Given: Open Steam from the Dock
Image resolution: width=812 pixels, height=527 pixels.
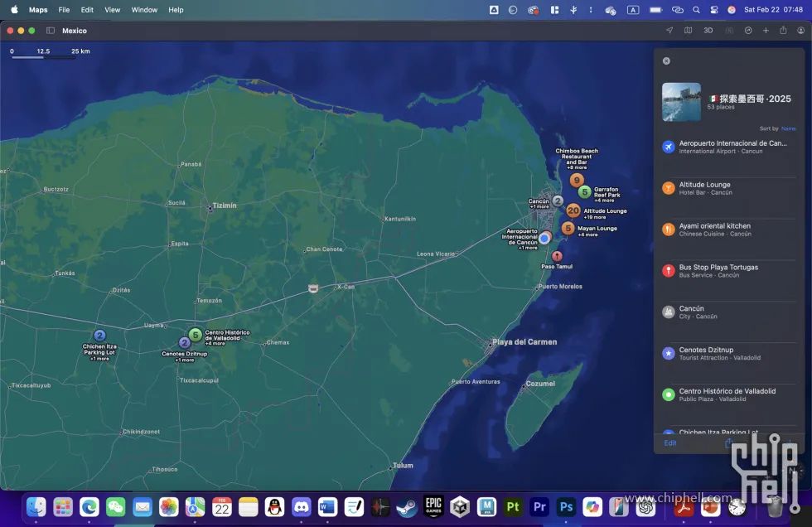Looking at the screenshot, I should point(407,507).
